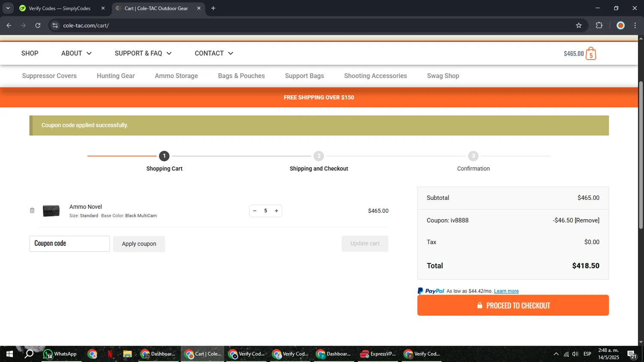The height and width of the screenshot is (362, 644).
Task: Open WhatsApp from taskbar
Action: [61, 354]
